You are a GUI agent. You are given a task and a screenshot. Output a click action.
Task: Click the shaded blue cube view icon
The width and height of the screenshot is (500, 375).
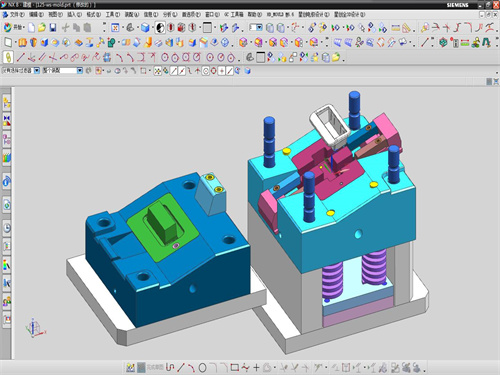[x=145, y=28]
